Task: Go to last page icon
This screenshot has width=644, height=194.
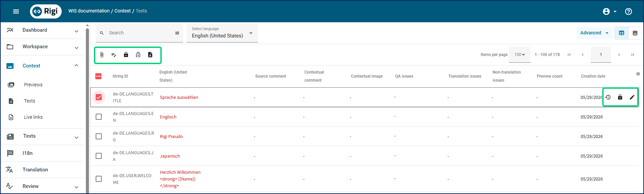Action: [633, 55]
